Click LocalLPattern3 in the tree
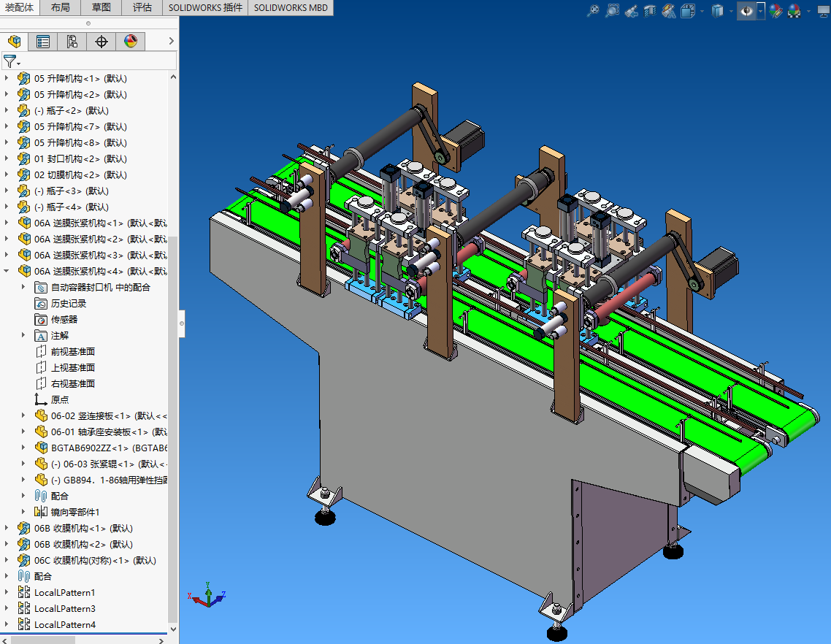Screen dimensions: 831x644 (x=64, y=608)
